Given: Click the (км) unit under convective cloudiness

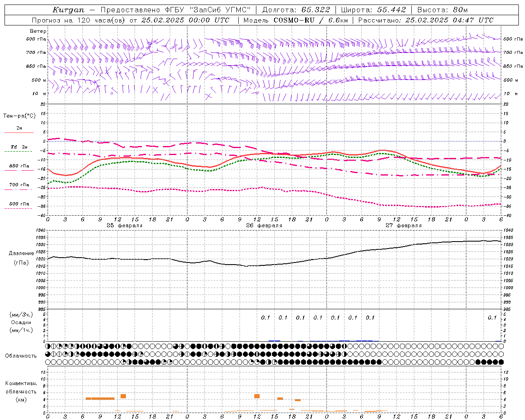Looking at the screenshot, I should coord(21,400).
